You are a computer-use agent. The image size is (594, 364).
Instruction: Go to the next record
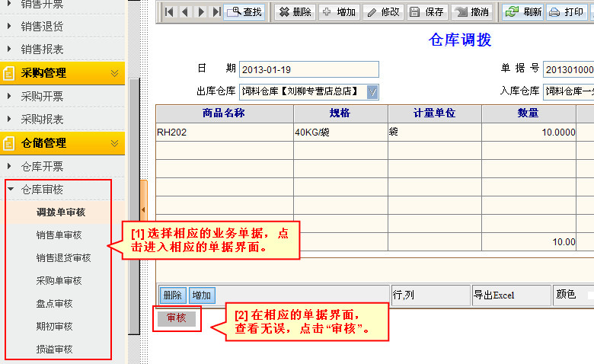pyautogui.click(x=201, y=12)
